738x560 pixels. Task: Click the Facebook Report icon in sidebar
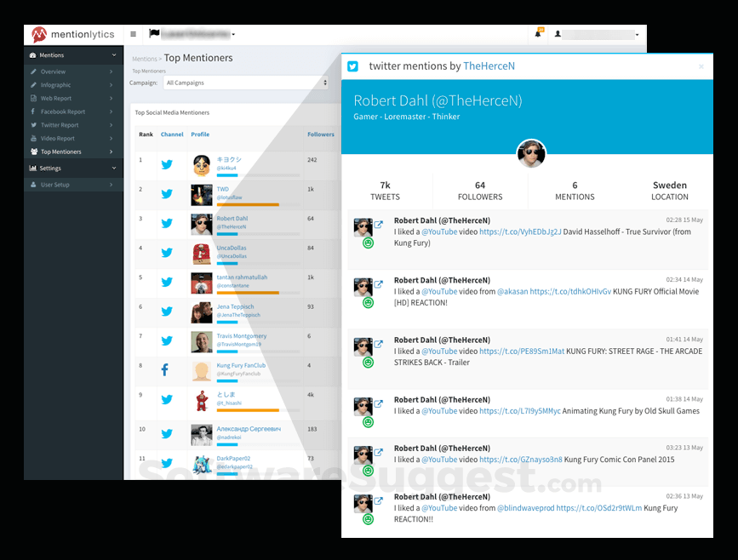click(32, 111)
